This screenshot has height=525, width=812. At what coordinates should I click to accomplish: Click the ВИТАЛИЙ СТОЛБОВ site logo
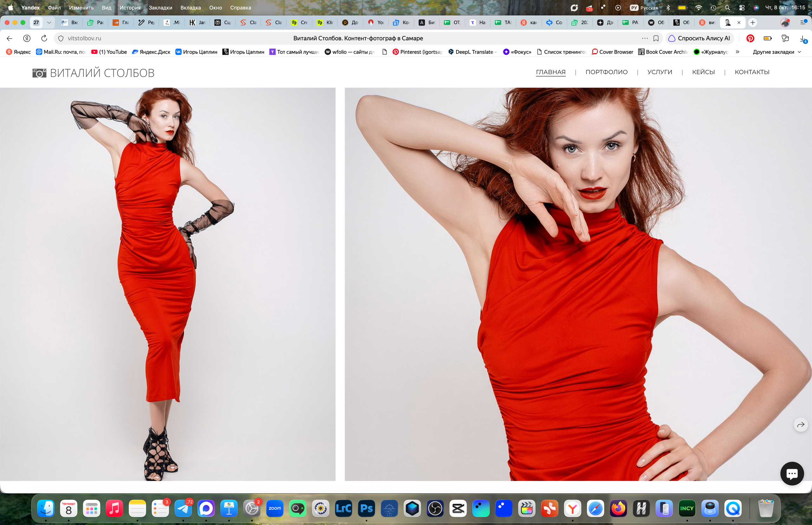93,73
